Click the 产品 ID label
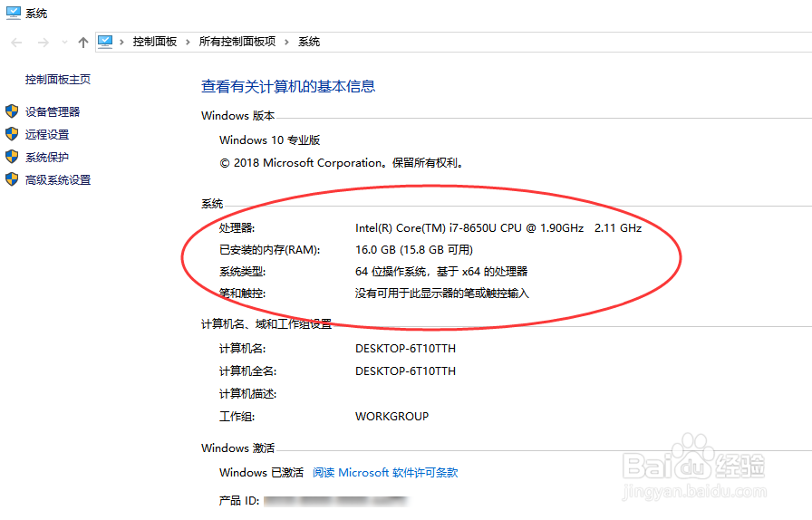The image size is (812, 520). click(238, 501)
